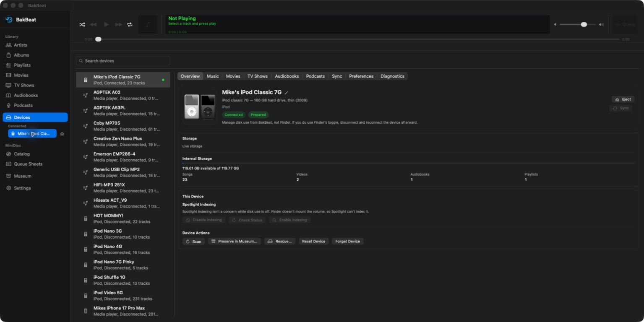This screenshot has height=322, width=644.
Task: Open the Queue panel
Action: pyautogui.click(x=625, y=25)
